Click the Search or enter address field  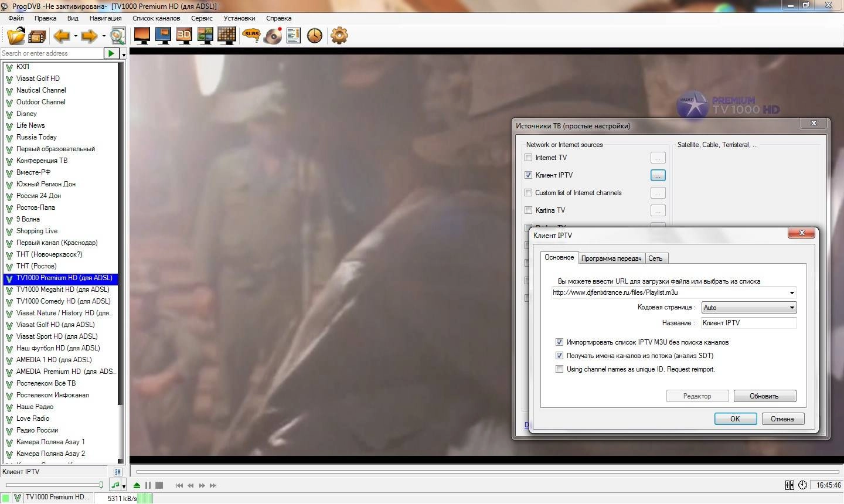coord(52,53)
